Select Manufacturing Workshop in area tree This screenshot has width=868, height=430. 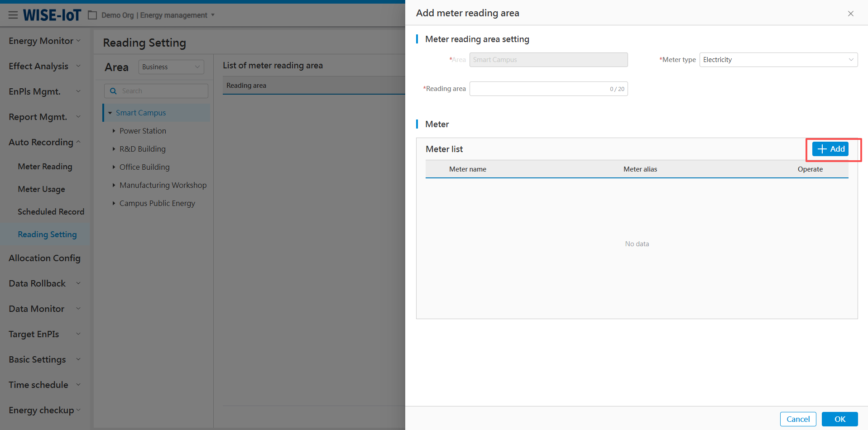point(163,185)
